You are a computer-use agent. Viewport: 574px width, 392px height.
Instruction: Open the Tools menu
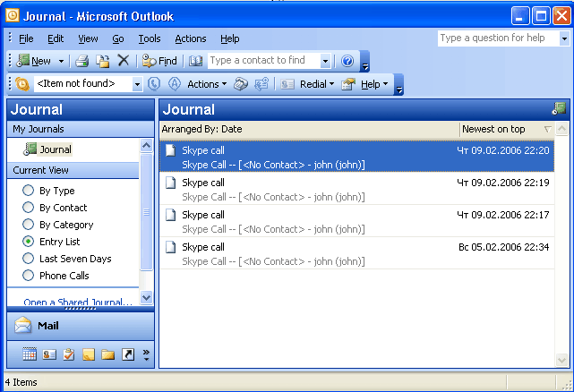point(150,38)
